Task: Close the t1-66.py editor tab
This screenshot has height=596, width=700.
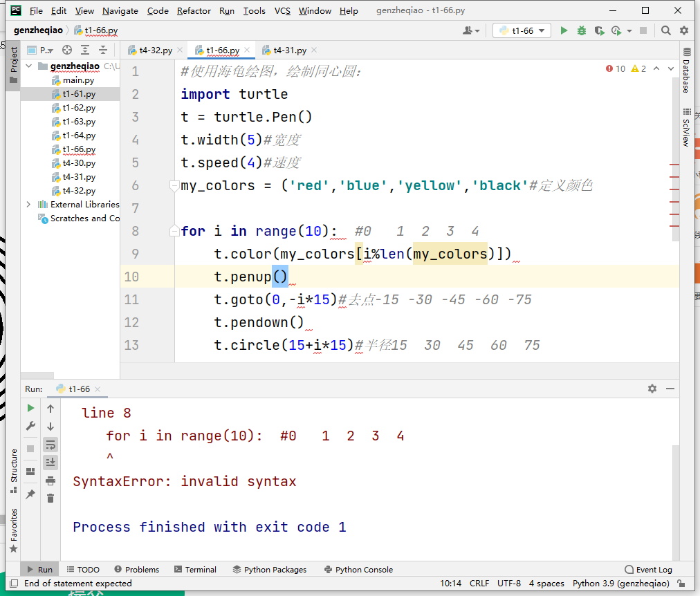Action: pos(247,50)
